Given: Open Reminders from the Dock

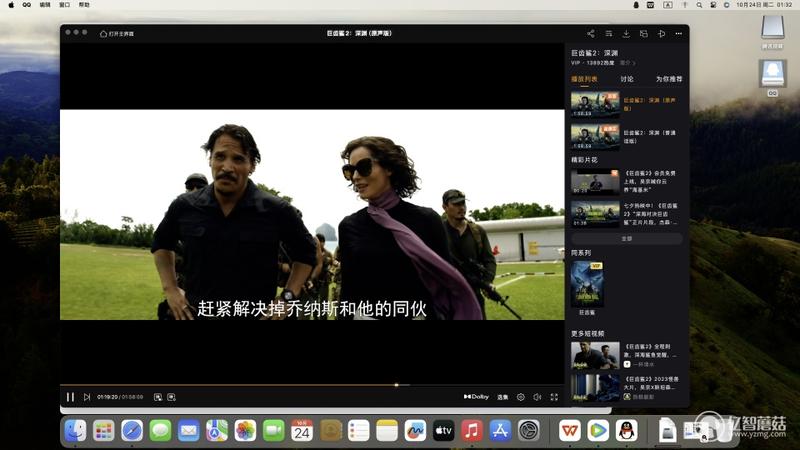Looking at the screenshot, I should (x=358, y=431).
